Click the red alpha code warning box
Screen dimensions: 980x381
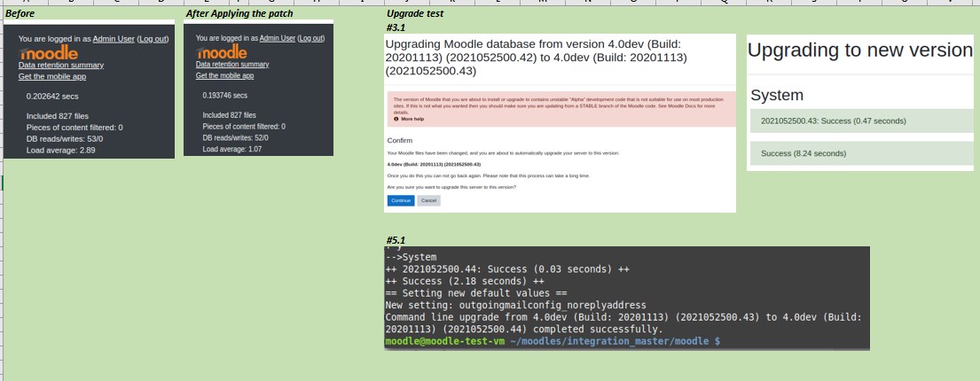(x=561, y=109)
